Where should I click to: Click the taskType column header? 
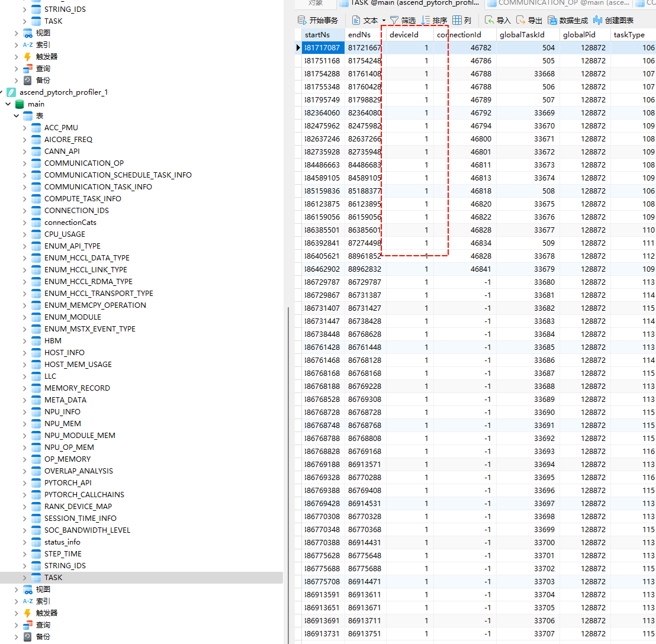[633, 35]
